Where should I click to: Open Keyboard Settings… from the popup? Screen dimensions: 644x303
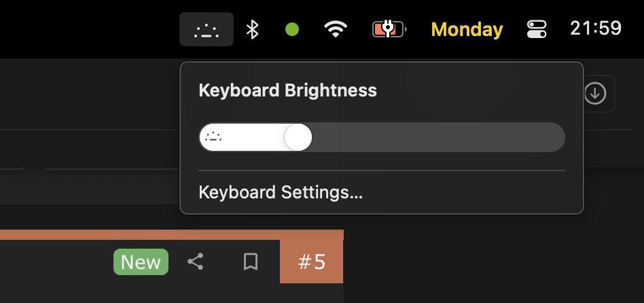(x=281, y=192)
